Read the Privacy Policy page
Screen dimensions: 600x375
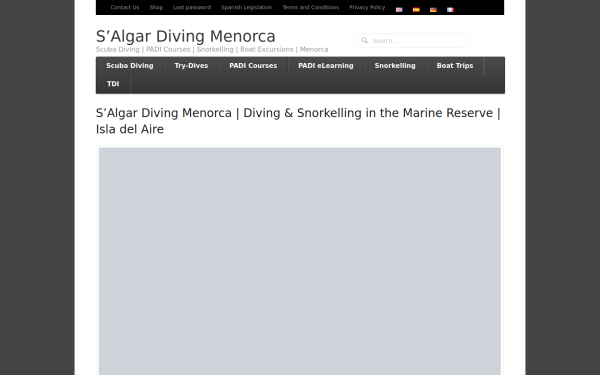click(367, 7)
